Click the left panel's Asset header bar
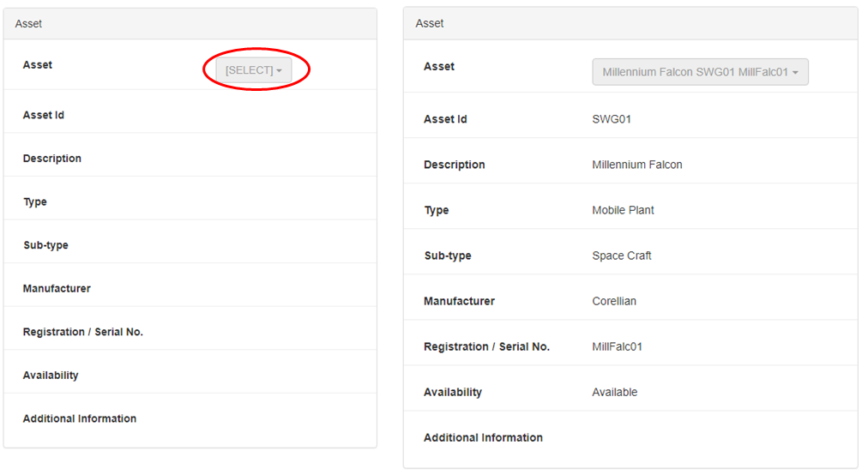The image size is (868, 475). tap(190, 24)
